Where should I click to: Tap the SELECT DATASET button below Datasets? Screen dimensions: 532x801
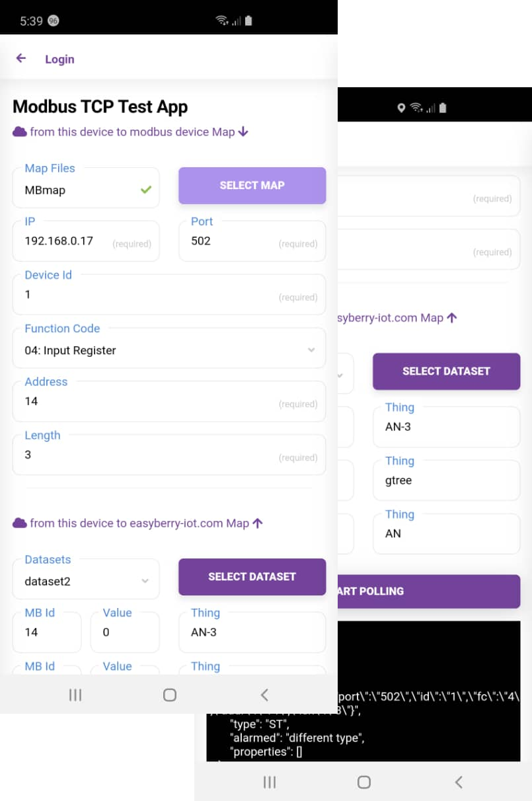[x=252, y=577]
